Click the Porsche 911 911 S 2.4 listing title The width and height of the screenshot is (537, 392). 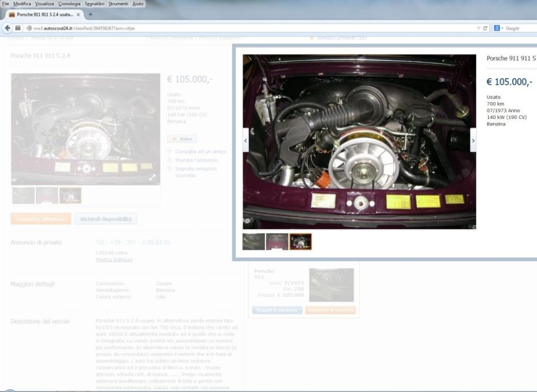point(40,56)
